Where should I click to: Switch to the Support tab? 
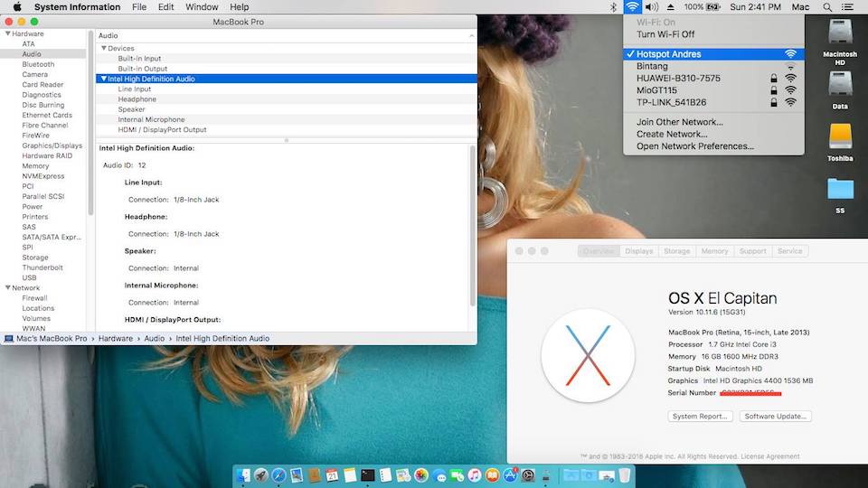752,251
